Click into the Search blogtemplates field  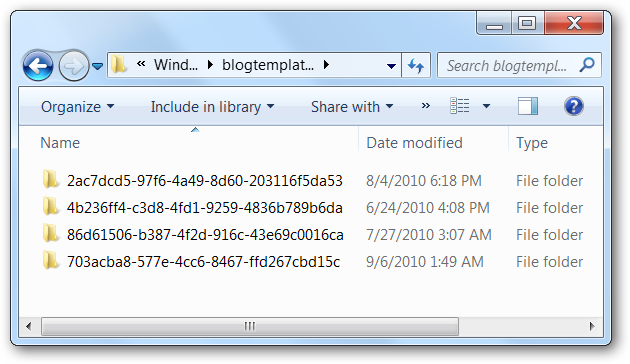pos(508,65)
